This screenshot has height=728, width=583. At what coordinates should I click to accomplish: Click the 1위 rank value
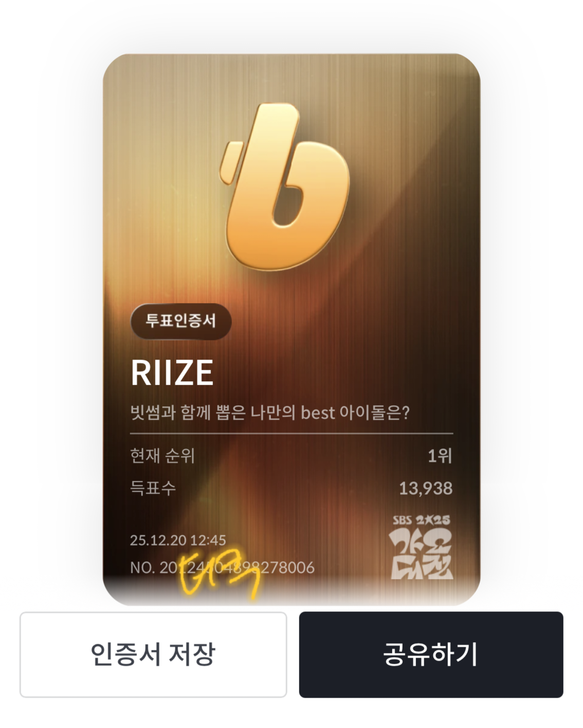pos(440,456)
